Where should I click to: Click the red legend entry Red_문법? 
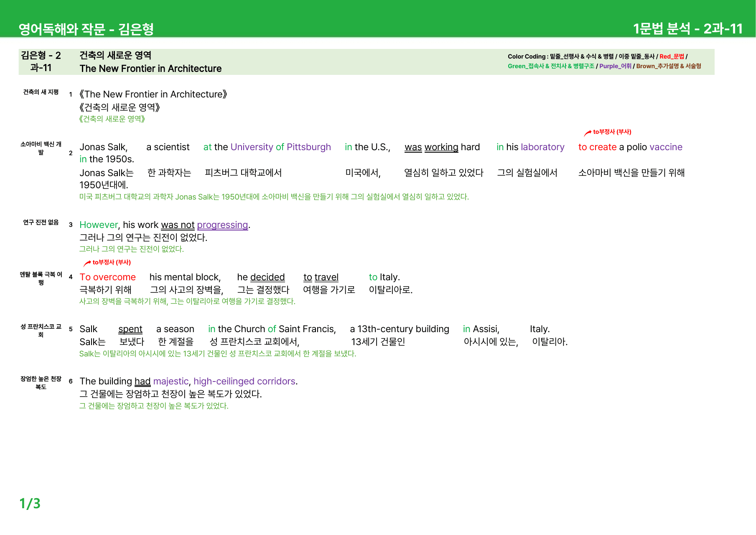(672, 56)
